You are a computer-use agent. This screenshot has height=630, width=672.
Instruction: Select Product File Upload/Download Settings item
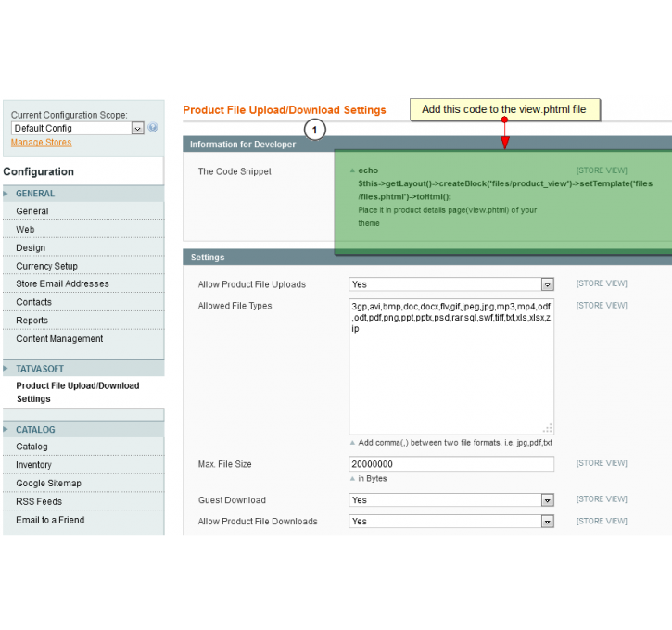78,392
